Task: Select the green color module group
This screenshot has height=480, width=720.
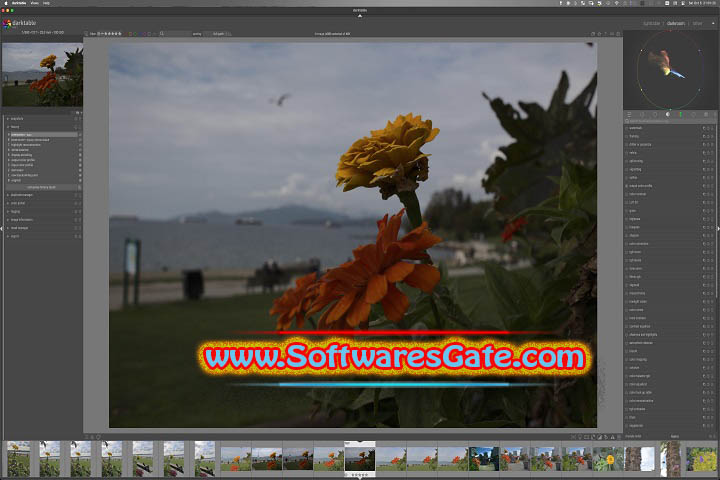Action: [681, 114]
